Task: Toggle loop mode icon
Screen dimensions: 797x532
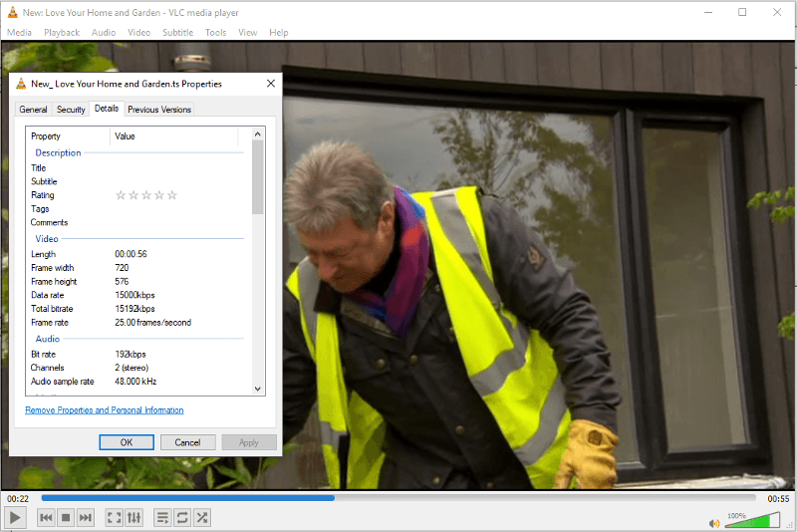Action: coord(182,518)
